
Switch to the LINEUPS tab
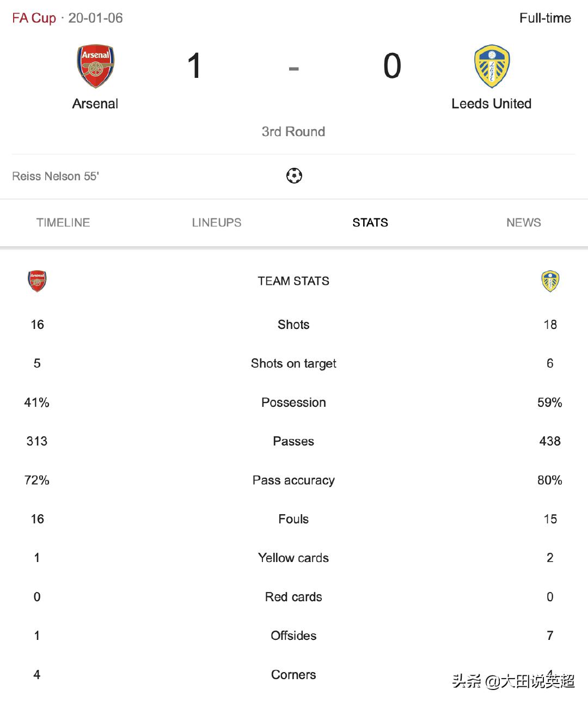coord(217,223)
